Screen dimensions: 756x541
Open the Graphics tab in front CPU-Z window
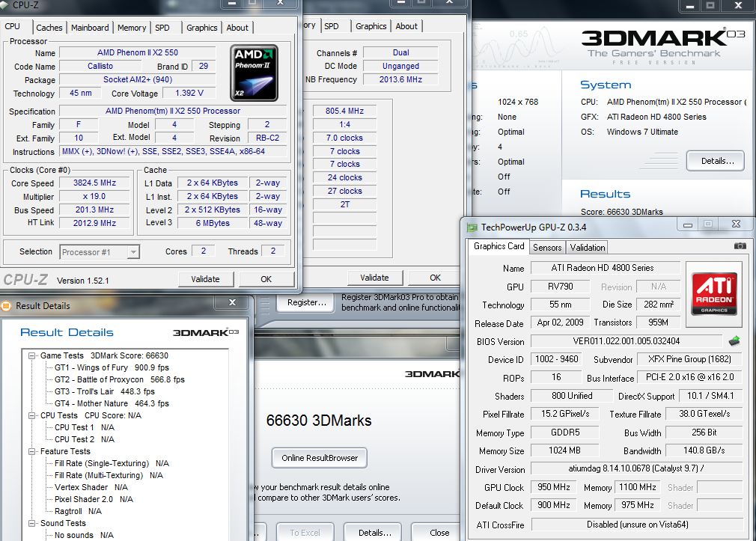point(201,28)
